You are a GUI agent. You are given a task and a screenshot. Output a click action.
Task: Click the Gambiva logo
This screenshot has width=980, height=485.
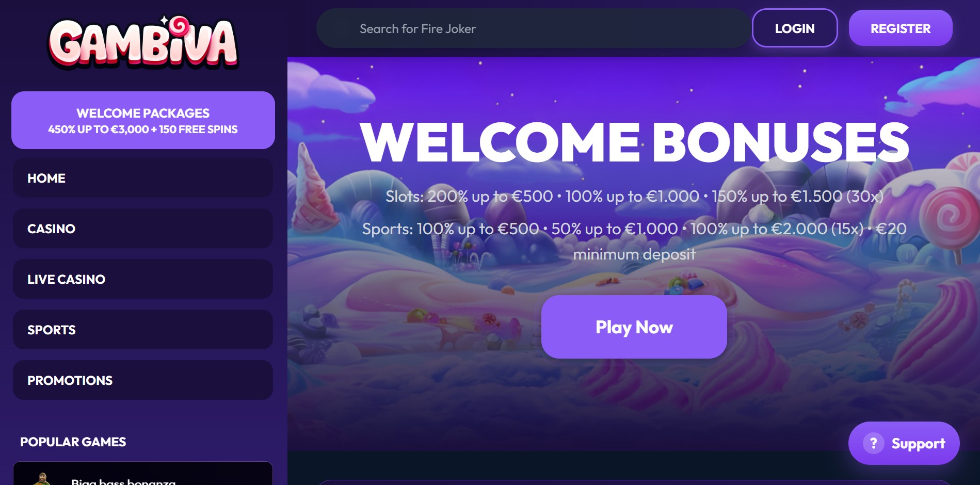coord(143,43)
